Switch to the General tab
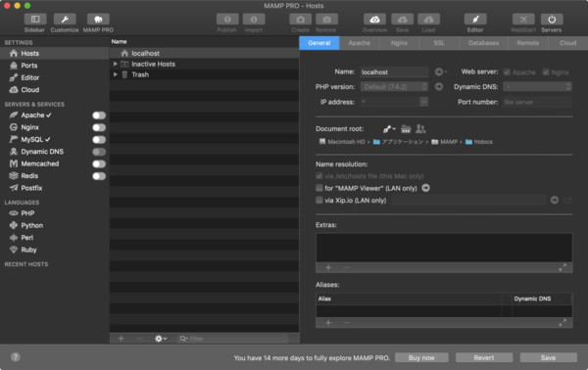The image size is (588, 370). (x=319, y=43)
